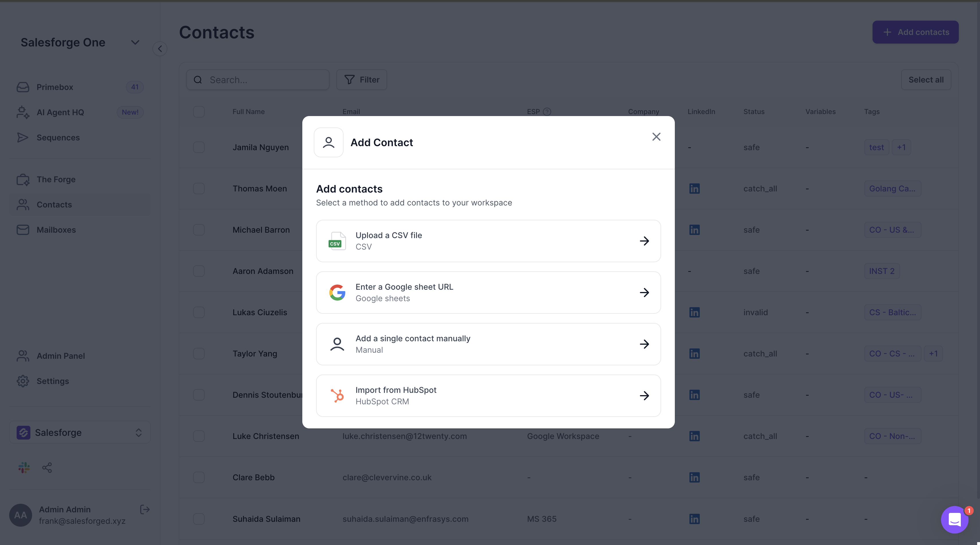
Task: Open Contacts in sidebar
Action: [x=80, y=205]
